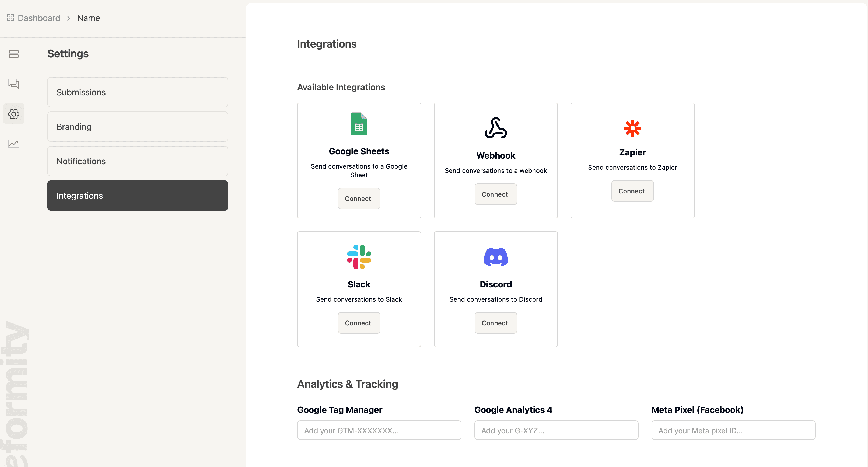Click the Meta Pixel ID input field
Screen dimensions: 868x467
coord(733,430)
